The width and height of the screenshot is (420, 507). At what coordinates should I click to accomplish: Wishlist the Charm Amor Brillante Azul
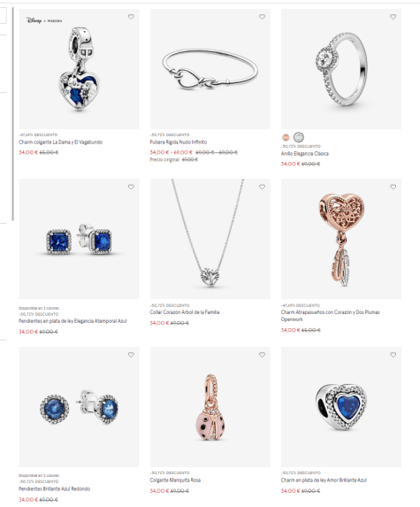[x=393, y=355]
